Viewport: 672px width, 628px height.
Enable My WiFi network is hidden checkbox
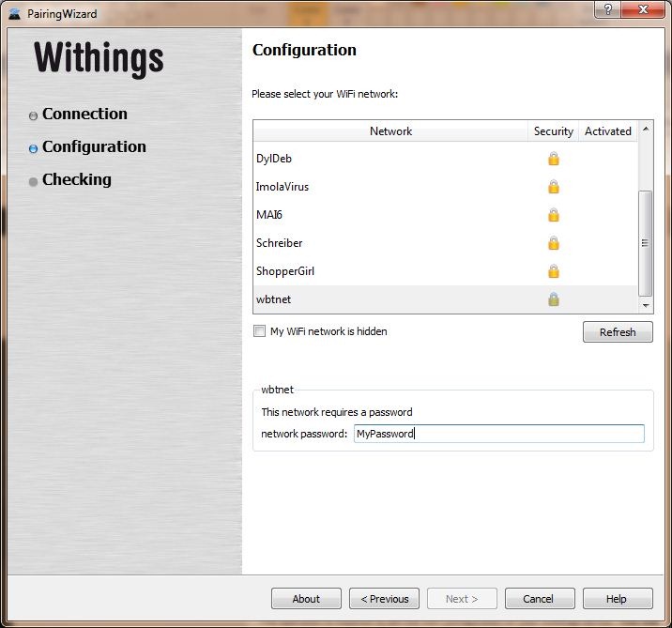[259, 331]
